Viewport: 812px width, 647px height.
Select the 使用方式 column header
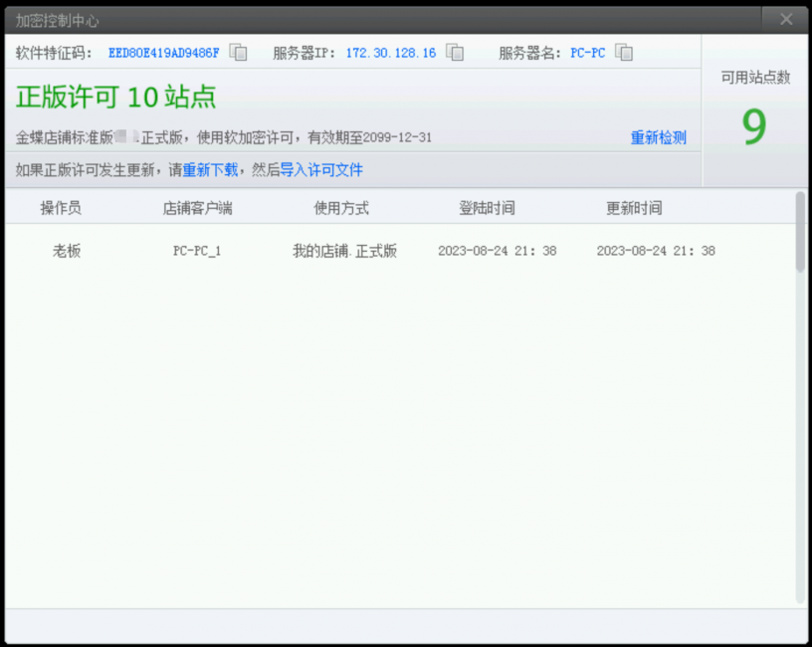(341, 208)
